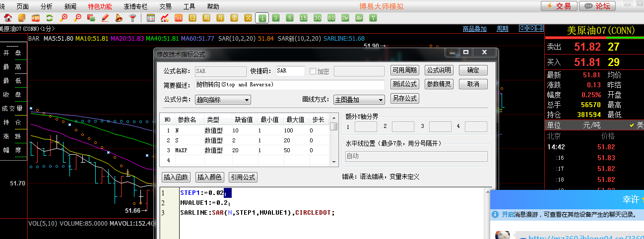This screenshot has width=644, height=239.
Task: Switch to Tick chart period icon
Action: tap(179, 18)
